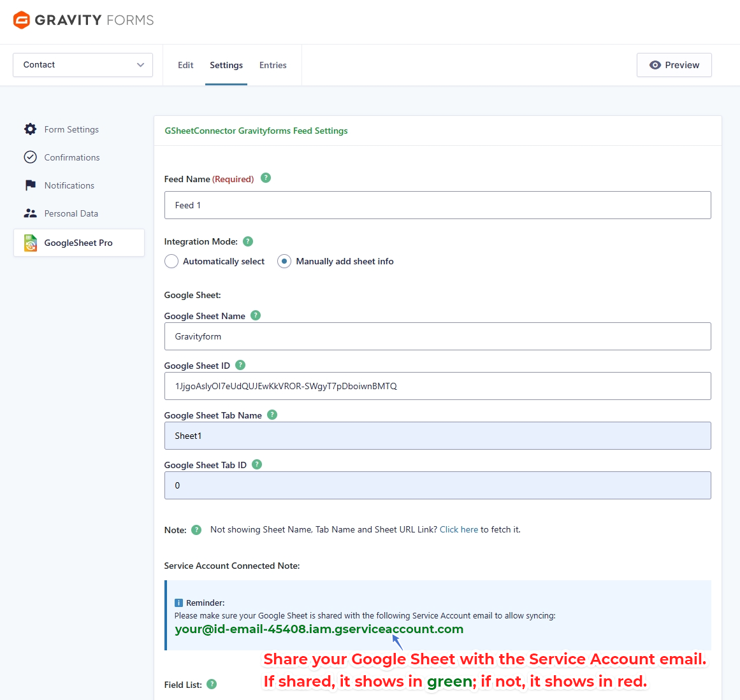
Task: Open the Field List help icon
Action: pos(211,684)
